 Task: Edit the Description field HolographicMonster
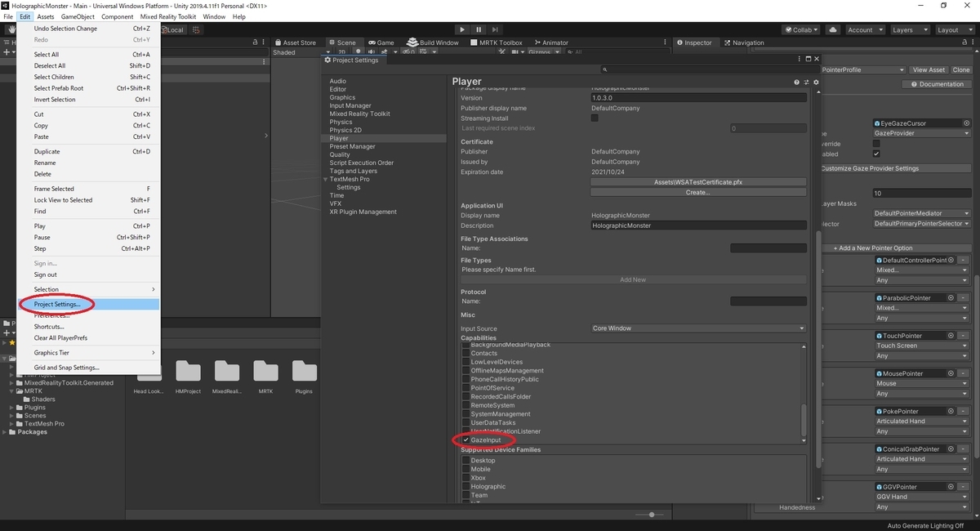click(x=698, y=225)
